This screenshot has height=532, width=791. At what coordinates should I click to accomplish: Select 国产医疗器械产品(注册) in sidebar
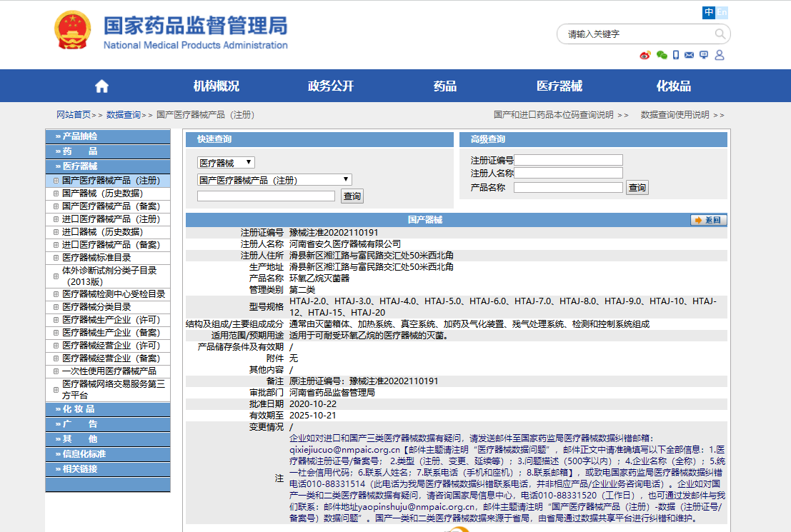pos(111,181)
